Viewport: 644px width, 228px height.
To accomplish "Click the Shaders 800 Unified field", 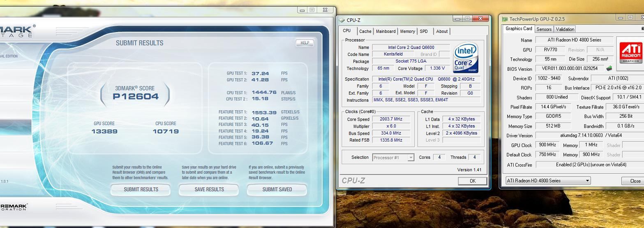I will pos(557,97).
